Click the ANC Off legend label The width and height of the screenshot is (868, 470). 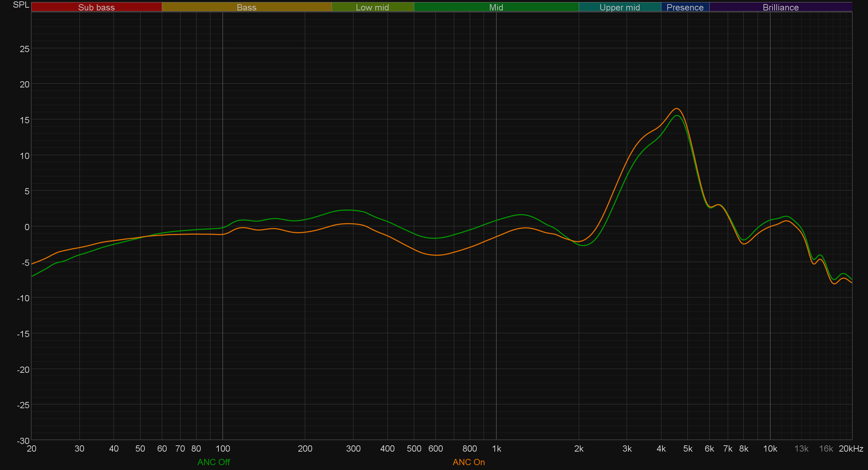tap(214, 462)
